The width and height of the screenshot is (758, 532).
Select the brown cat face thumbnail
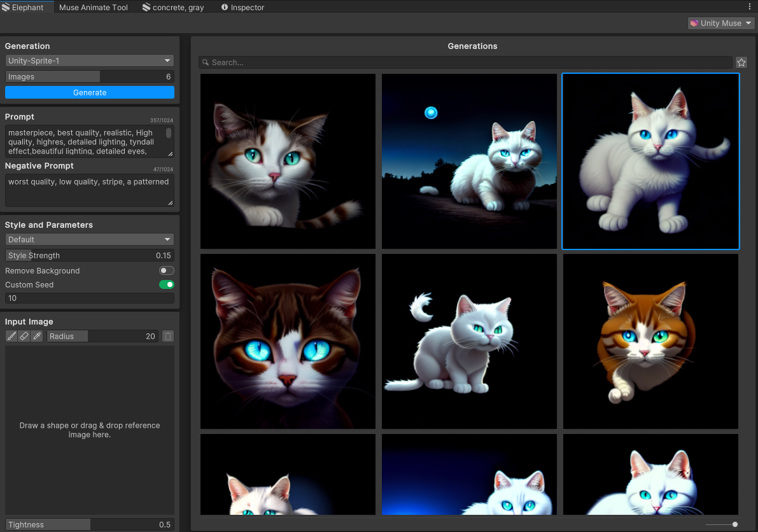coord(288,341)
